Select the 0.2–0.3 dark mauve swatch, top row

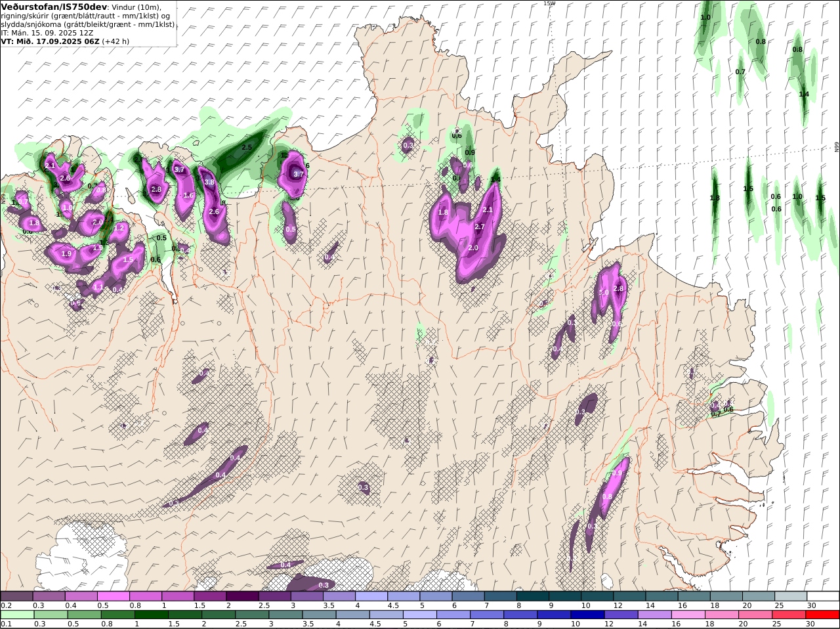pos(16,596)
